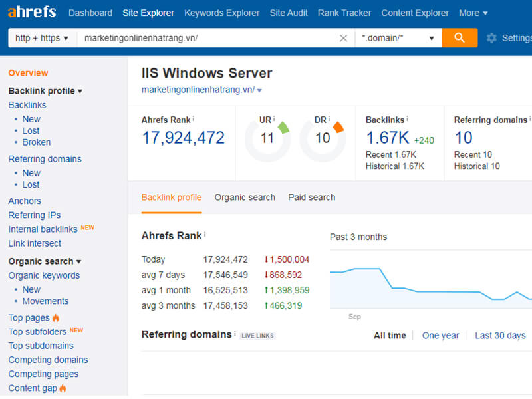Open Settings via the gear icon

[491, 38]
